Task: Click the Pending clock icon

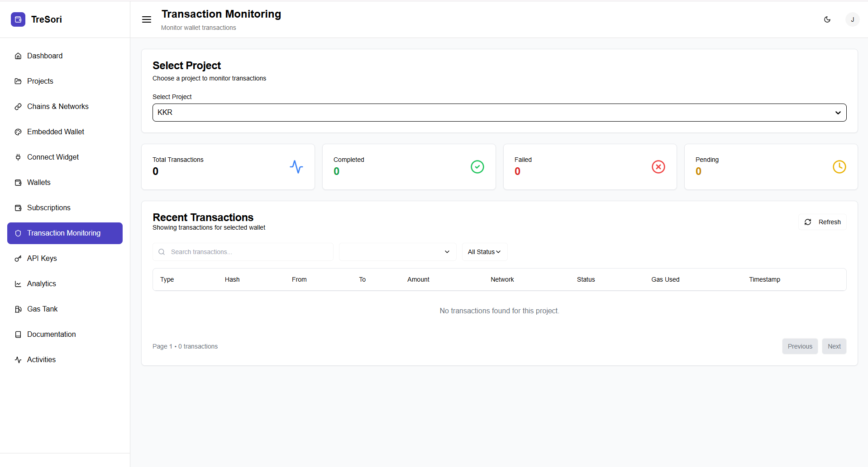Action: [839, 167]
